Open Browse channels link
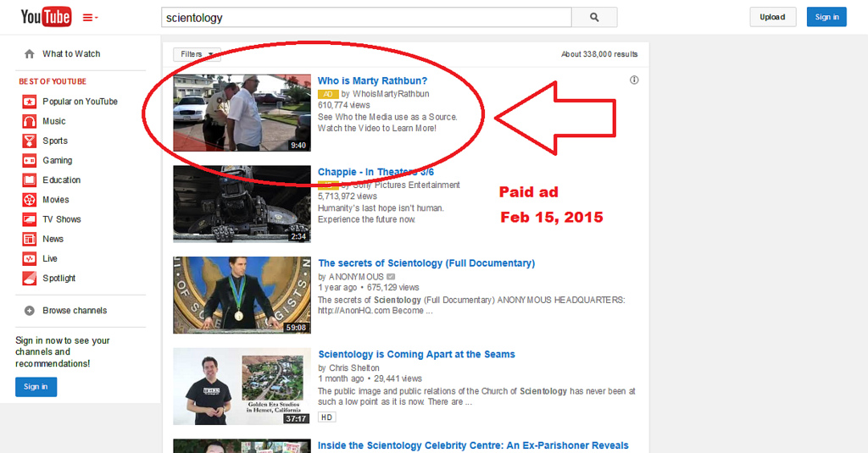Screen dimensions: 868x453 [x=75, y=310]
